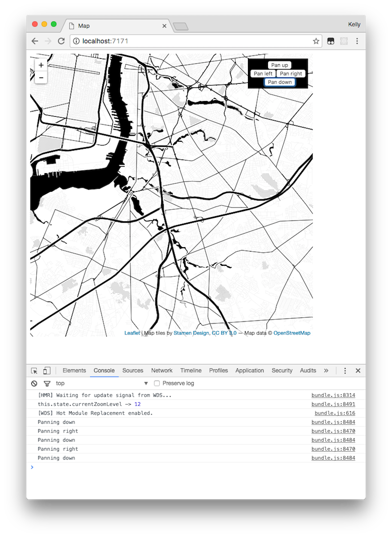Open the Sources tab in DevTools
Screen dimensions: 392x537
pos(133,370)
